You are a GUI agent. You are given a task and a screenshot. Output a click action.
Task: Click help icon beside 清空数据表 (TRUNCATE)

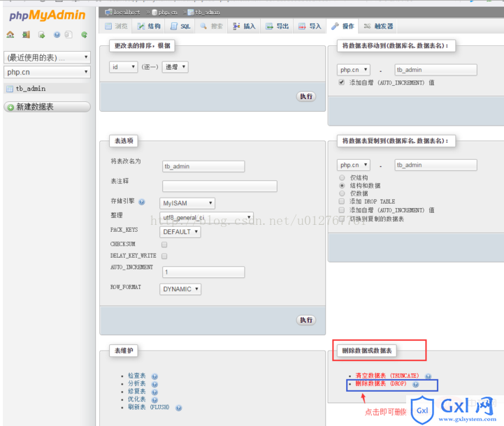[428, 376]
